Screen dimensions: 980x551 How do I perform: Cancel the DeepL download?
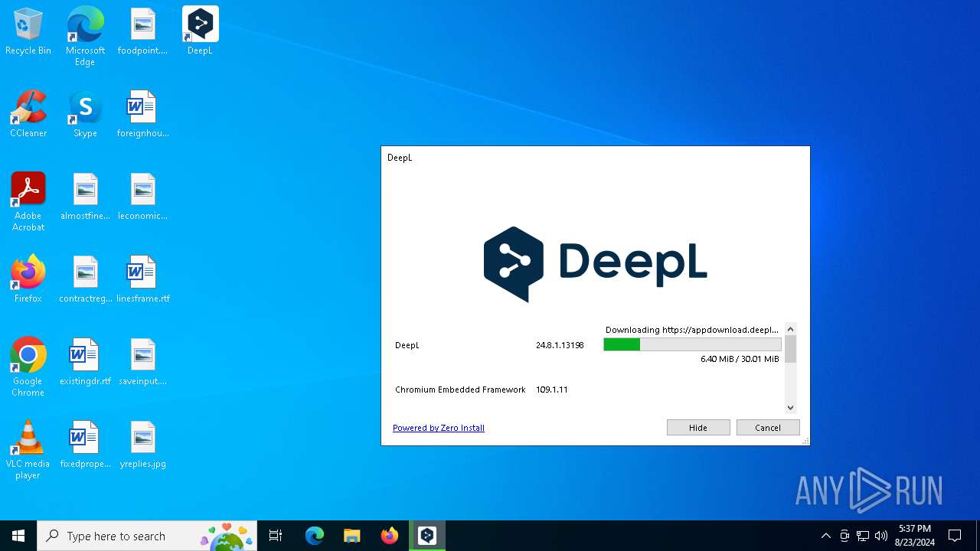click(768, 428)
